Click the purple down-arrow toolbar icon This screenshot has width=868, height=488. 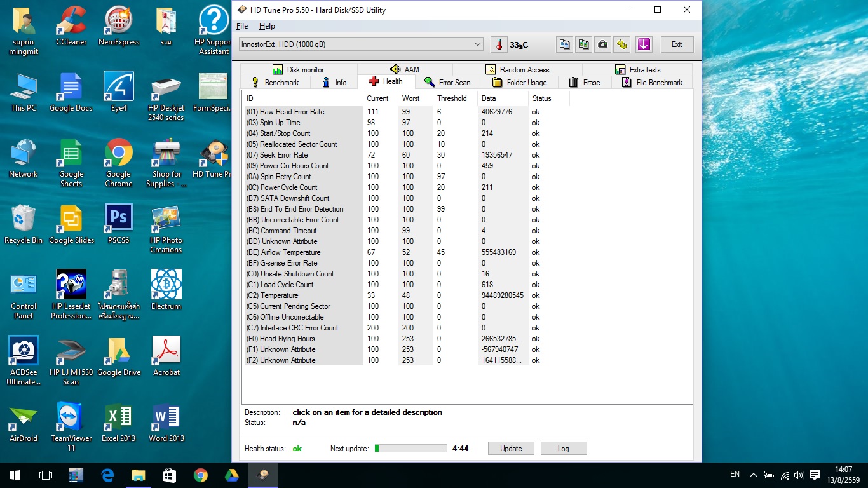click(x=644, y=44)
